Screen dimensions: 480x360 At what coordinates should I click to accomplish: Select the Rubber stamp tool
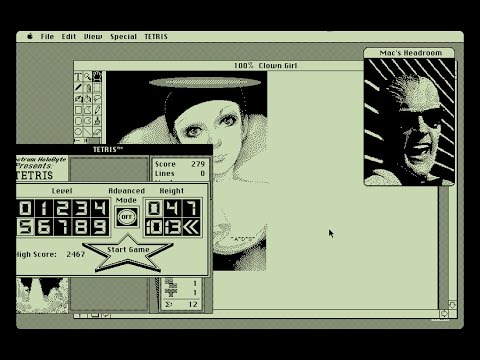point(97,121)
